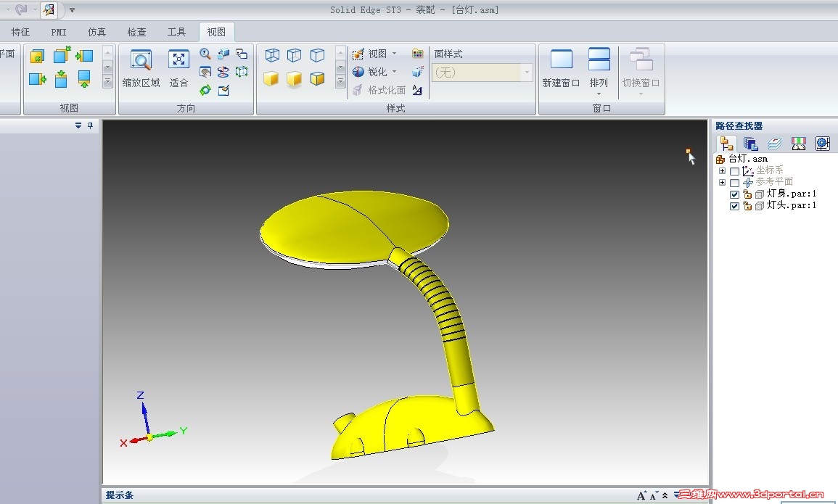Open the 视图 style dropdown arrow
The height and width of the screenshot is (504, 838).
[395, 54]
